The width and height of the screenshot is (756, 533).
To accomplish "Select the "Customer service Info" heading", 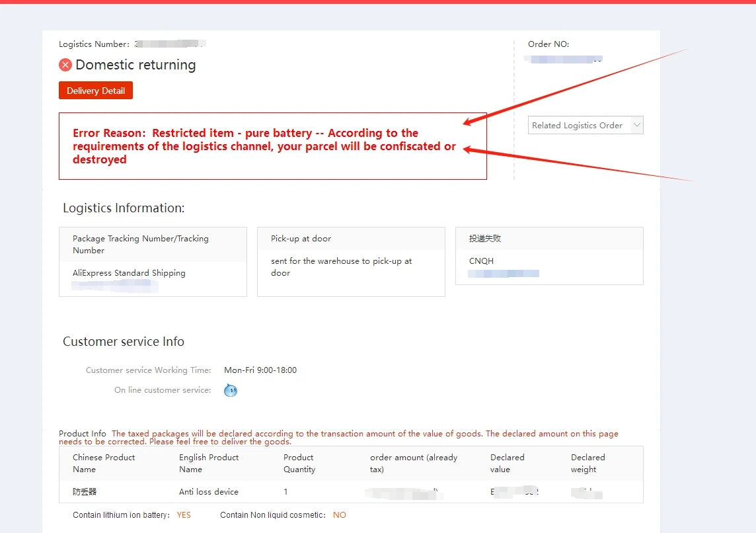I will tap(124, 341).
